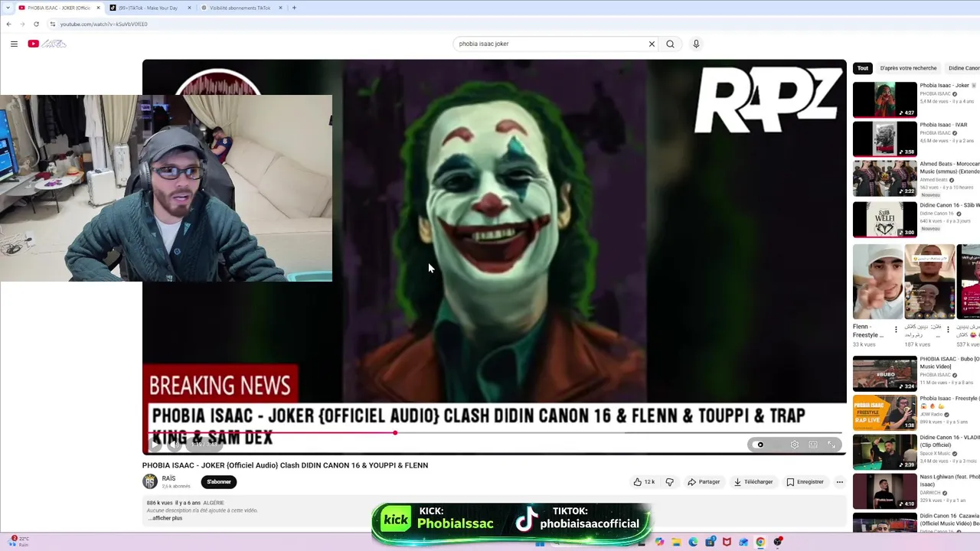
Task: Toggle the autoplay switch in player
Action: pyautogui.click(x=759, y=445)
